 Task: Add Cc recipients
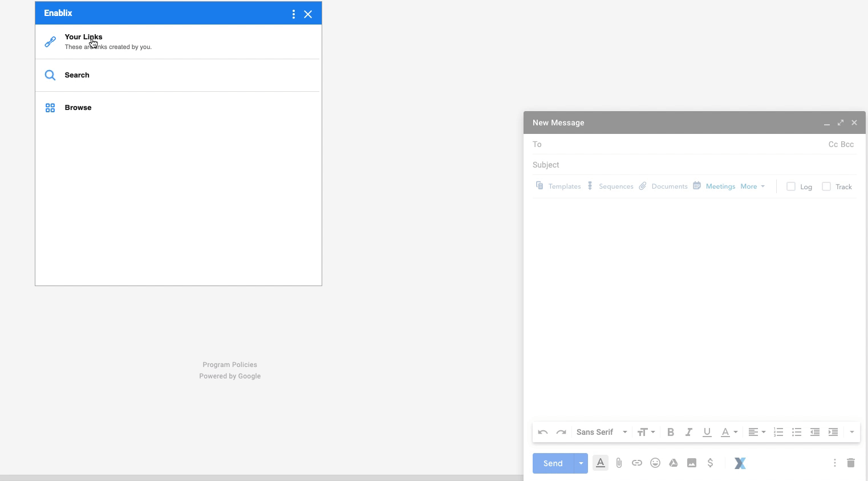pos(833,144)
